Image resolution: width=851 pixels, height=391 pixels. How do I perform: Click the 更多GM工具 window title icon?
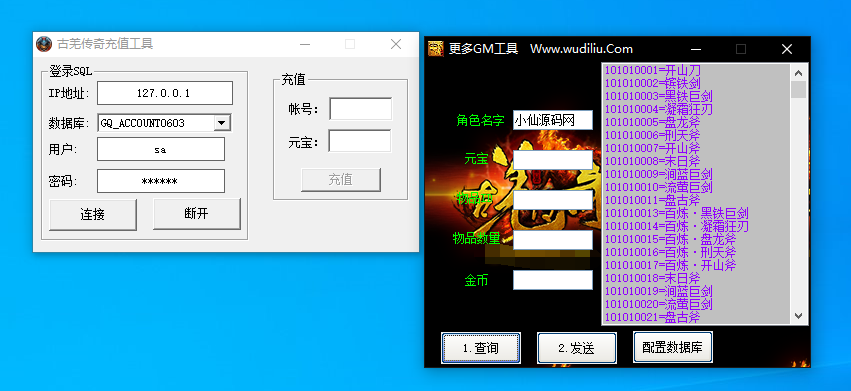(435, 49)
